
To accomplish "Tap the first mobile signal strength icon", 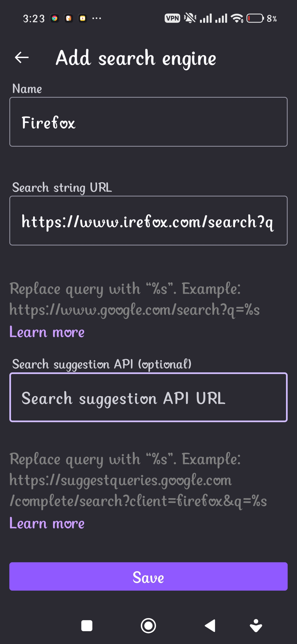I will click(x=206, y=18).
